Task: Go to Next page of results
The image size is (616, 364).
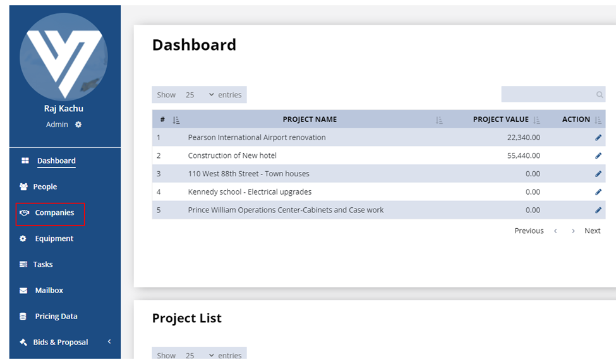Action: [x=592, y=231]
